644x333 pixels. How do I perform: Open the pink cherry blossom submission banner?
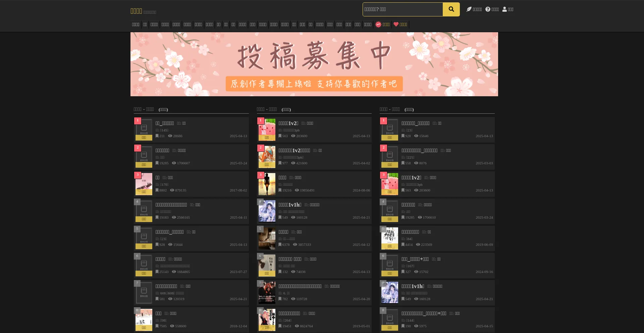tap(314, 64)
